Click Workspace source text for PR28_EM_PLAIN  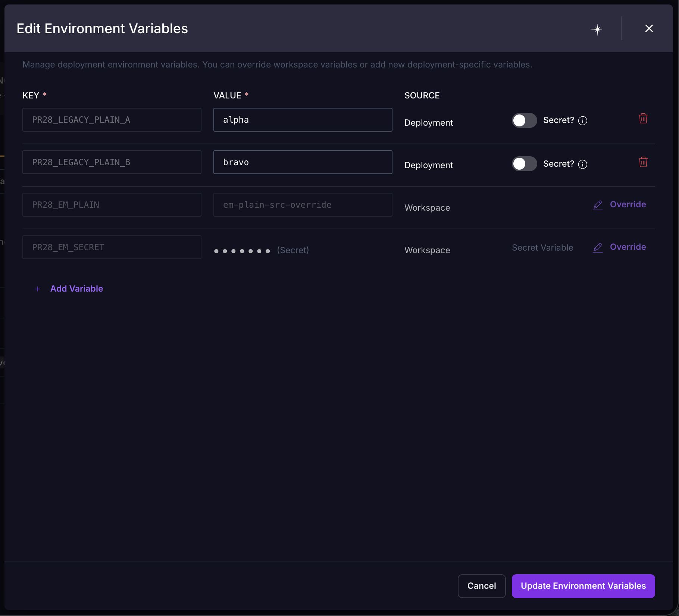click(427, 208)
